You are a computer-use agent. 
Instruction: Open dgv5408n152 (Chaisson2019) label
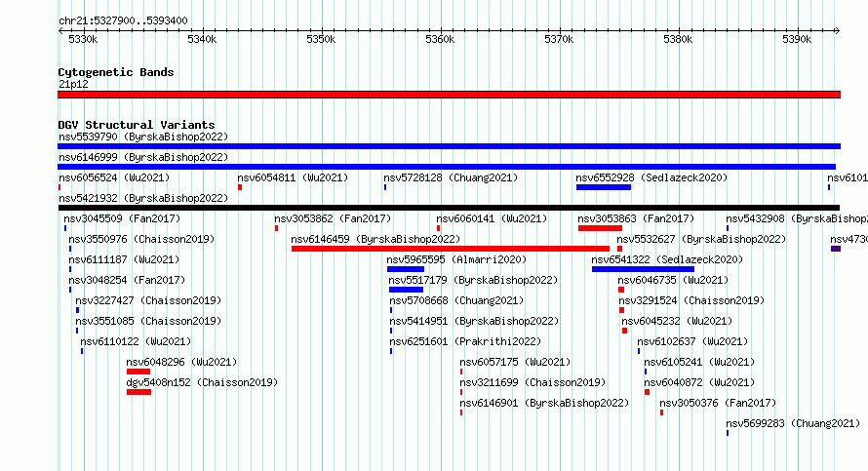click(202, 382)
